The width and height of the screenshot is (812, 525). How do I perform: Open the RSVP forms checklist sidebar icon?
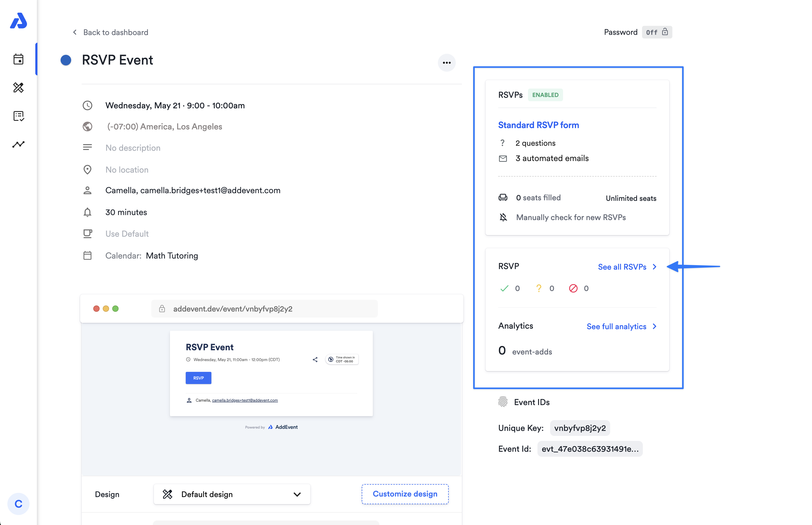[x=18, y=116]
